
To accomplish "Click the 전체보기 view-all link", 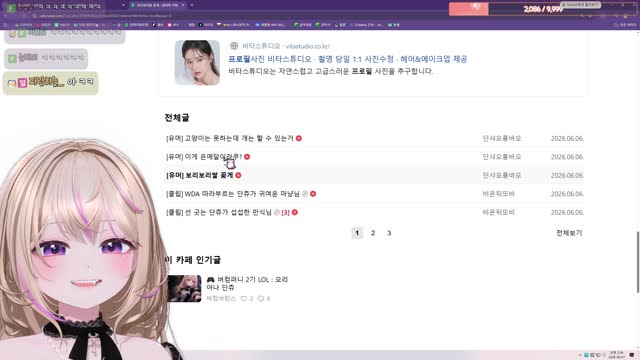I will [569, 233].
